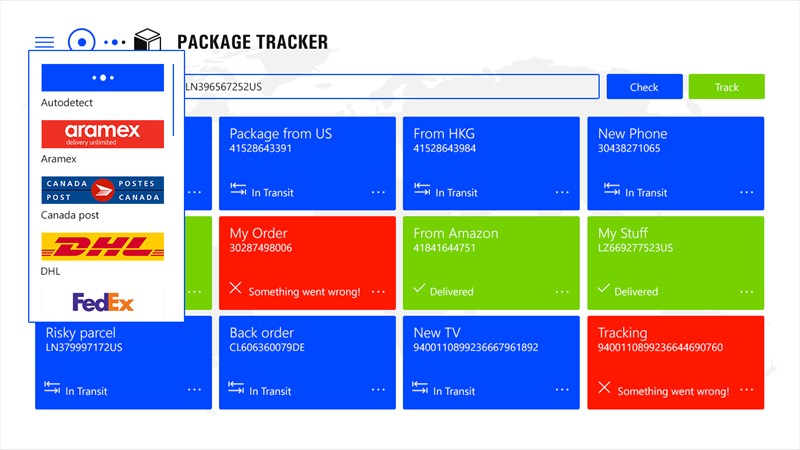Open more options on Back order tile
The height and width of the screenshot is (450, 800).
click(x=378, y=390)
